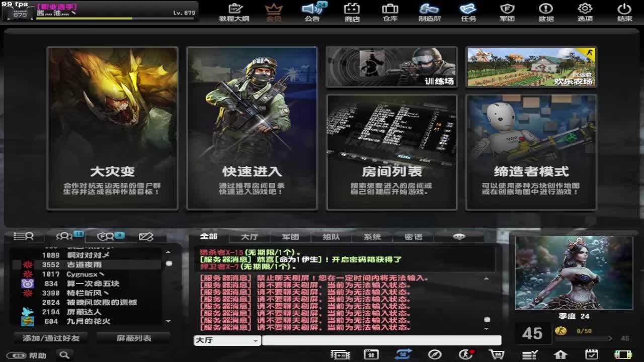The image size is (644, 362).
Task: Open the 会员 crown membership icon
Action: pyautogui.click(x=274, y=12)
